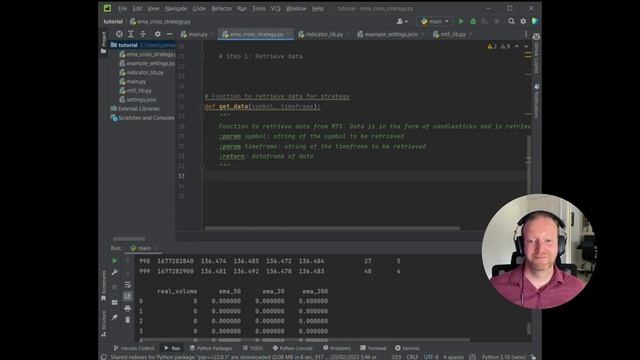
Task: Go to previous highlighted error arrow up
Action: click(517, 47)
